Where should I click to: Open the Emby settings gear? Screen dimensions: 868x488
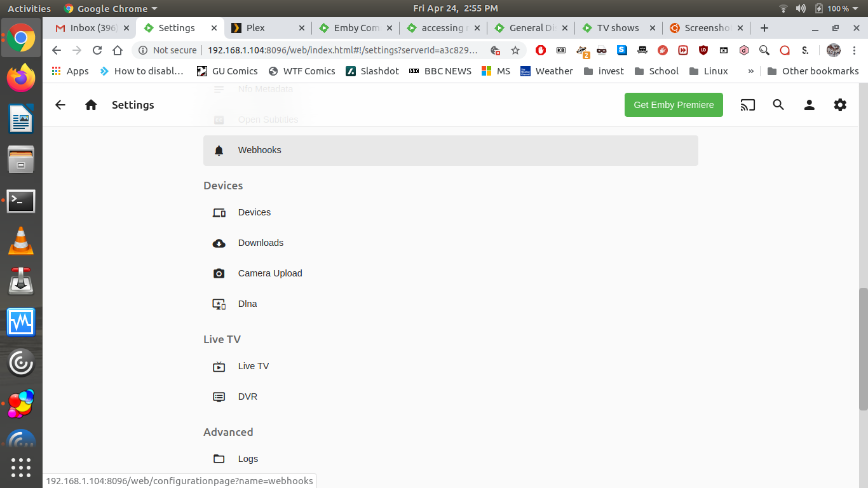(840, 105)
